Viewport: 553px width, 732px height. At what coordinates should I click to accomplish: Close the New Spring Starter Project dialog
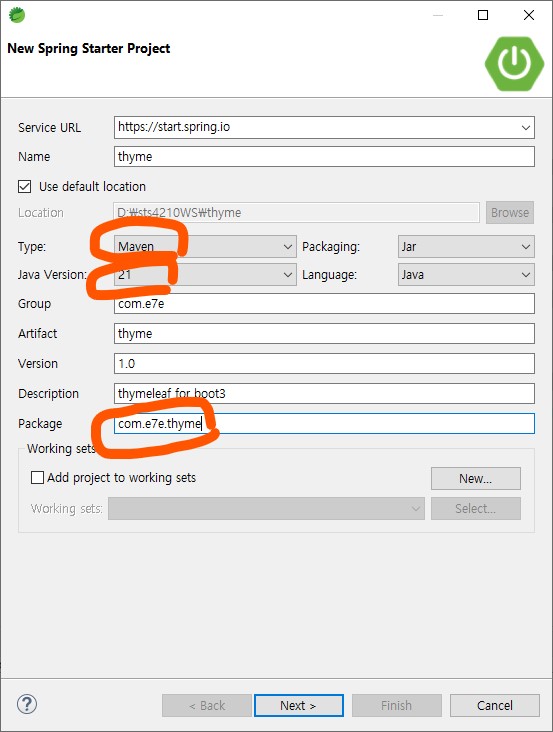coord(529,15)
